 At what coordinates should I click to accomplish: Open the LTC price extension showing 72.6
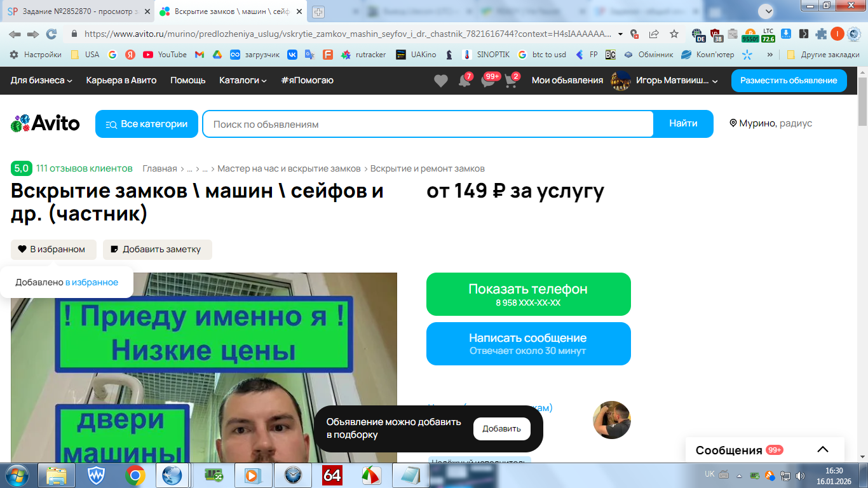pyautogui.click(x=768, y=34)
